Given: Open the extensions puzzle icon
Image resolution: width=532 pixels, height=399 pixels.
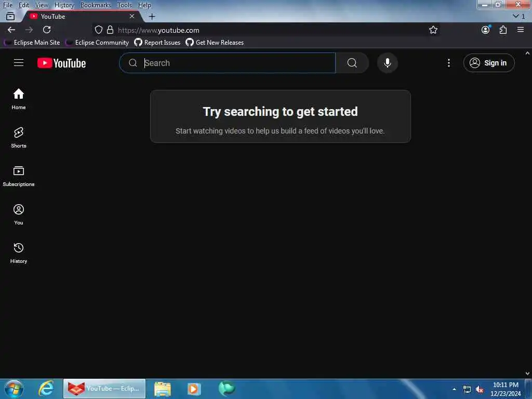Looking at the screenshot, I should [503, 30].
